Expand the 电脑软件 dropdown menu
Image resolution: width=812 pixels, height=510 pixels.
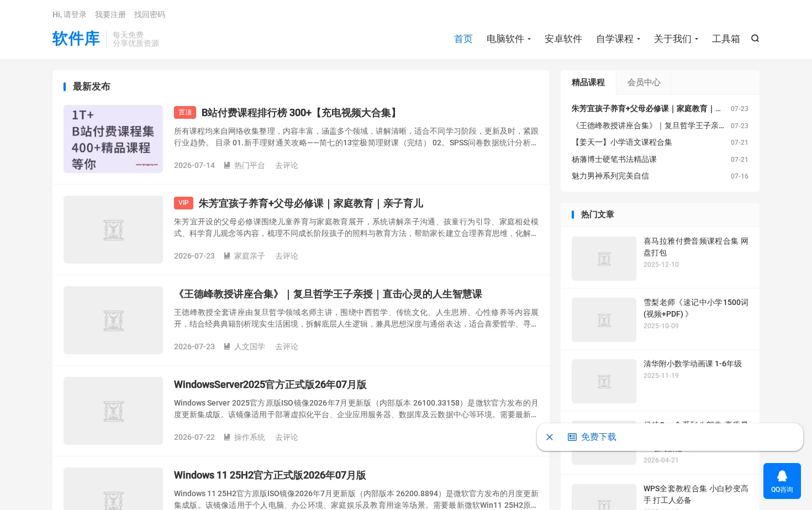[509, 39]
